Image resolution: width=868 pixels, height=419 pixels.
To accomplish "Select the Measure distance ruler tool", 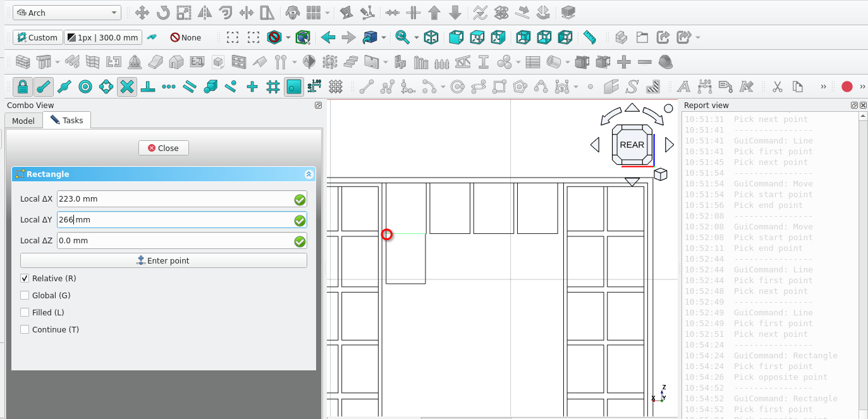I will pyautogui.click(x=589, y=37).
